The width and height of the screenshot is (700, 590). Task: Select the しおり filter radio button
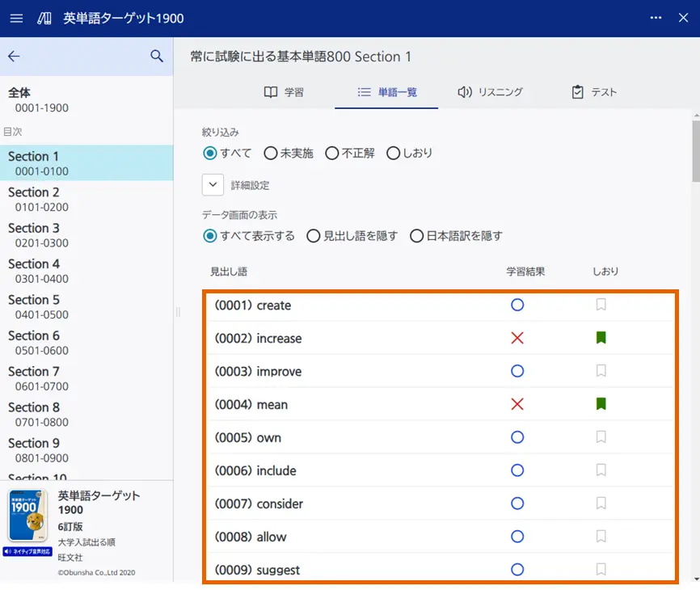pyautogui.click(x=394, y=153)
